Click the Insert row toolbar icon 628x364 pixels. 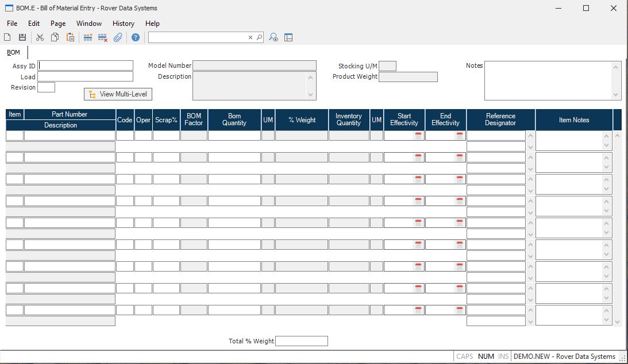pos(88,37)
